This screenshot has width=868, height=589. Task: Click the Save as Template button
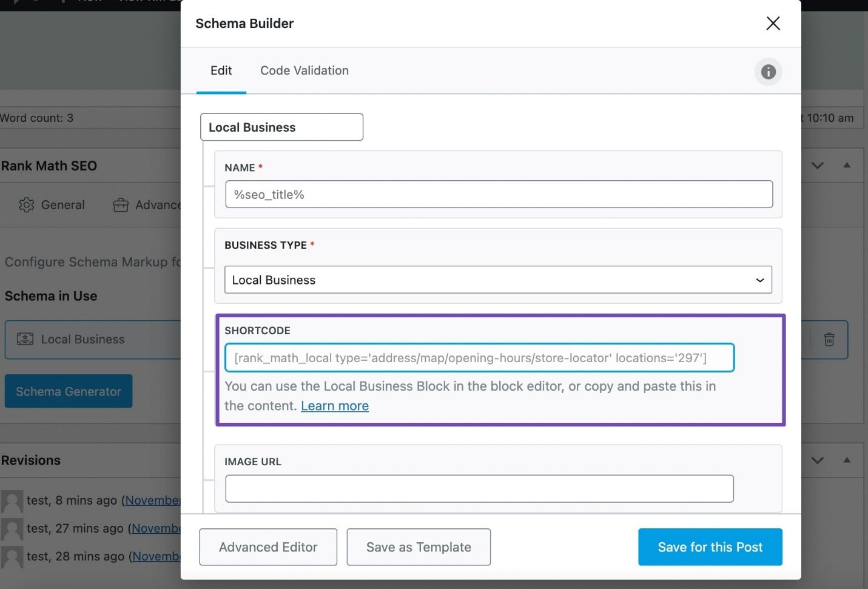pyautogui.click(x=418, y=547)
